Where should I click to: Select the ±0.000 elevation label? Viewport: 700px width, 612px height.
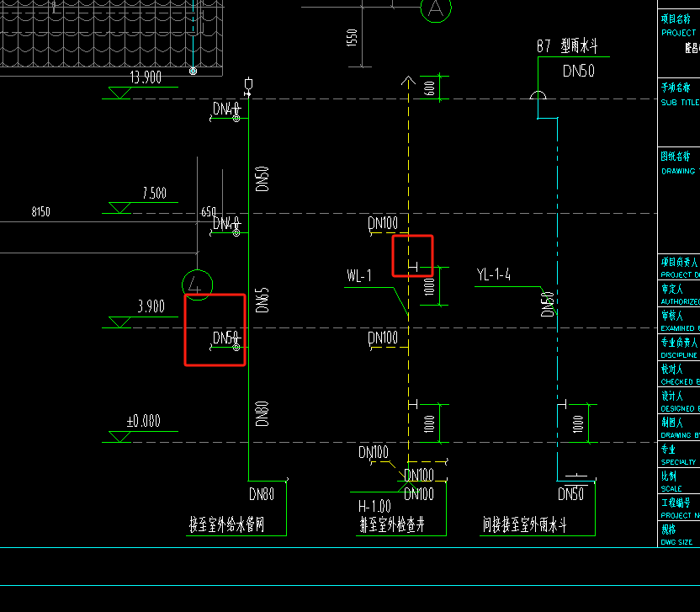[143, 421]
